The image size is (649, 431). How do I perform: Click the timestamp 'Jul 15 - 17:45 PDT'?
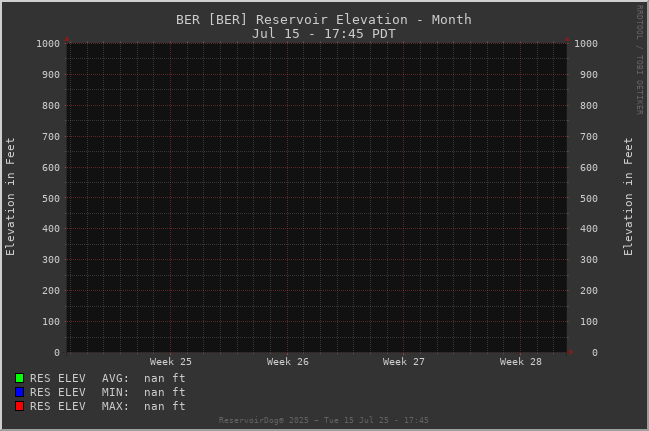(324, 34)
